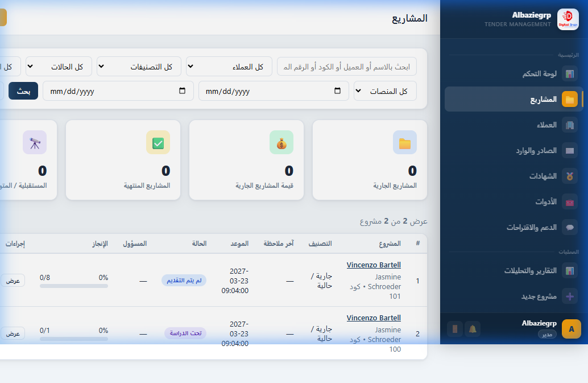Open Vincenzo Bartell link in row 1
This screenshot has height=383, width=588.
pos(374,265)
